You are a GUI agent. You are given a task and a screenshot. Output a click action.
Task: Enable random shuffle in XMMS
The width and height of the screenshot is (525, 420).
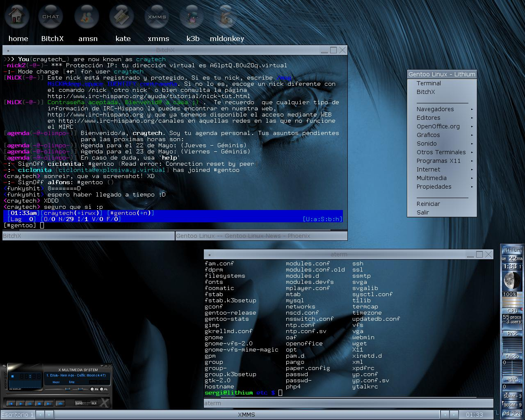coord(80,404)
